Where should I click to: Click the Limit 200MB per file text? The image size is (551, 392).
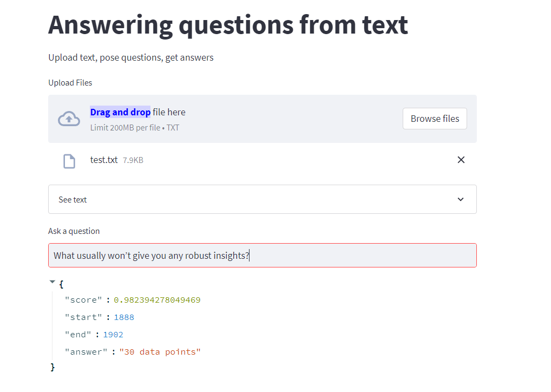(x=134, y=128)
